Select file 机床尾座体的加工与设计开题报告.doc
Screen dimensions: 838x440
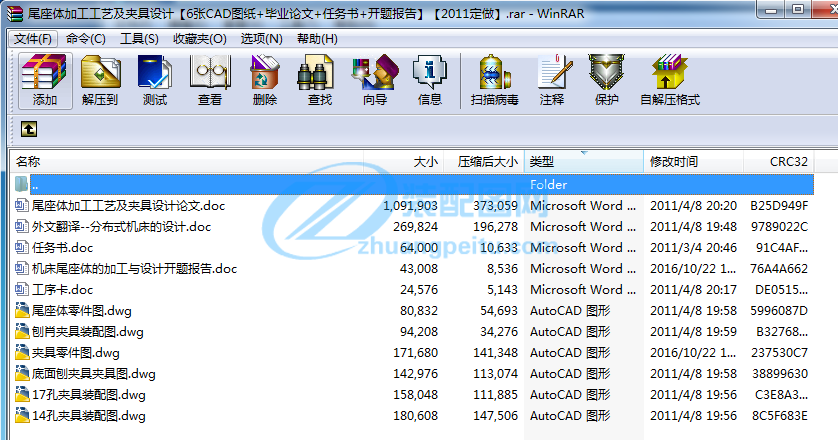click(134, 268)
